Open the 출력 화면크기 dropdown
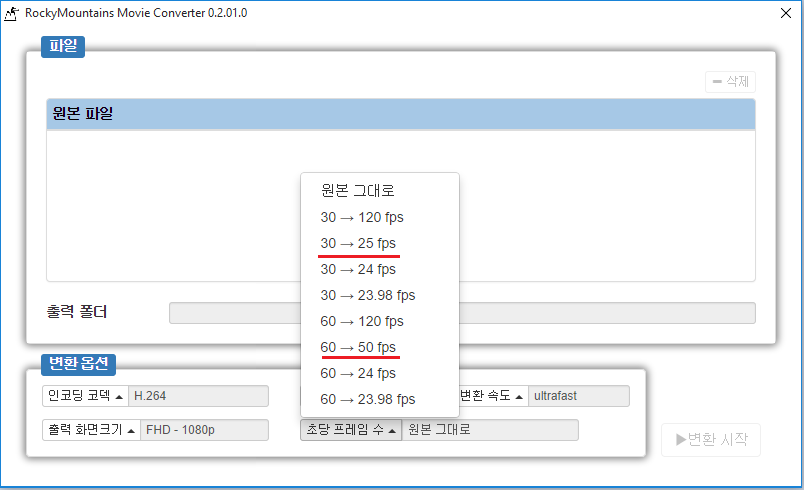This screenshot has width=804, height=490. point(91,430)
